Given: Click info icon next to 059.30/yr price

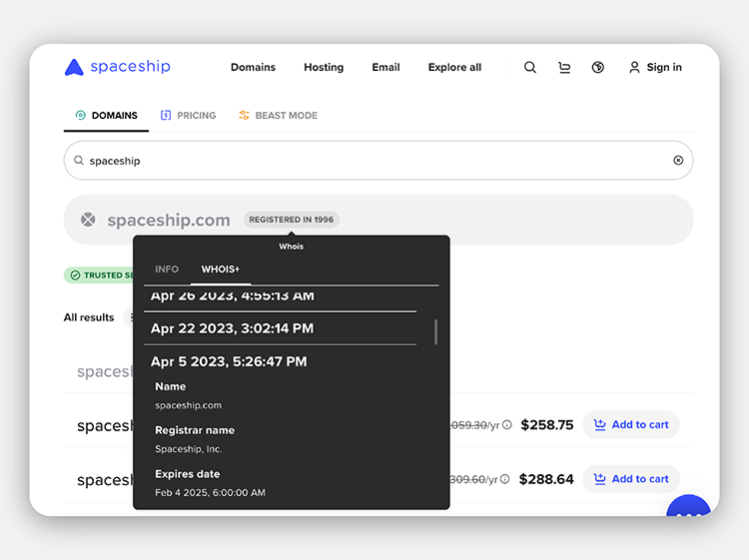Looking at the screenshot, I should 507,424.
